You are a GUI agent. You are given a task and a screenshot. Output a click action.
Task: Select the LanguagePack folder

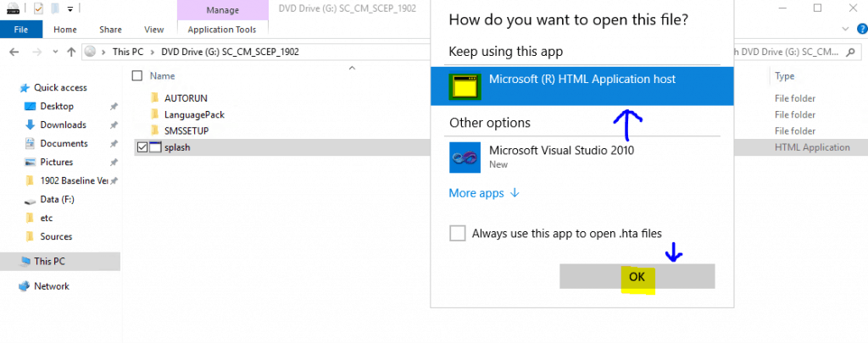pos(194,114)
